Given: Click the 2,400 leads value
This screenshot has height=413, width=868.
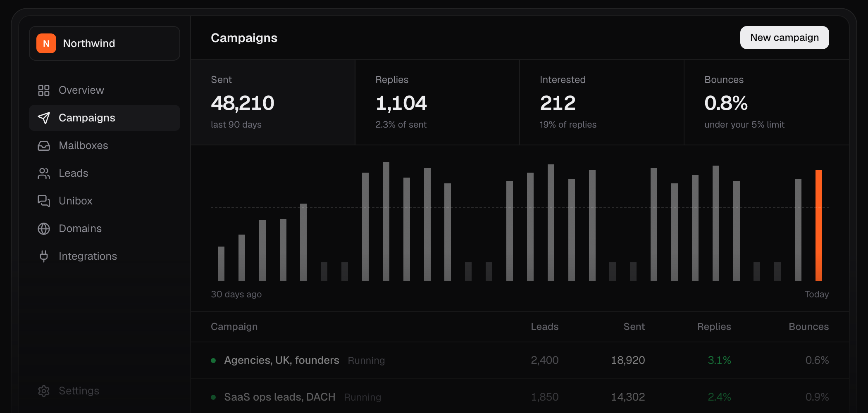Looking at the screenshot, I should [544, 360].
